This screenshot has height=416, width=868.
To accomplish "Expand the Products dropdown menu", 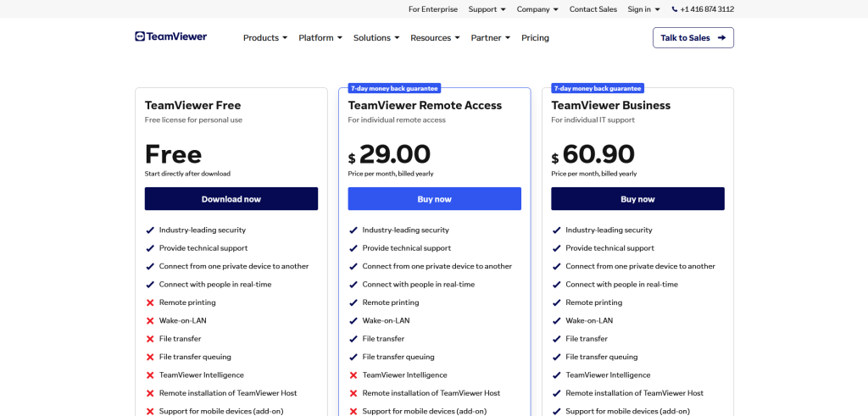I will tap(265, 38).
